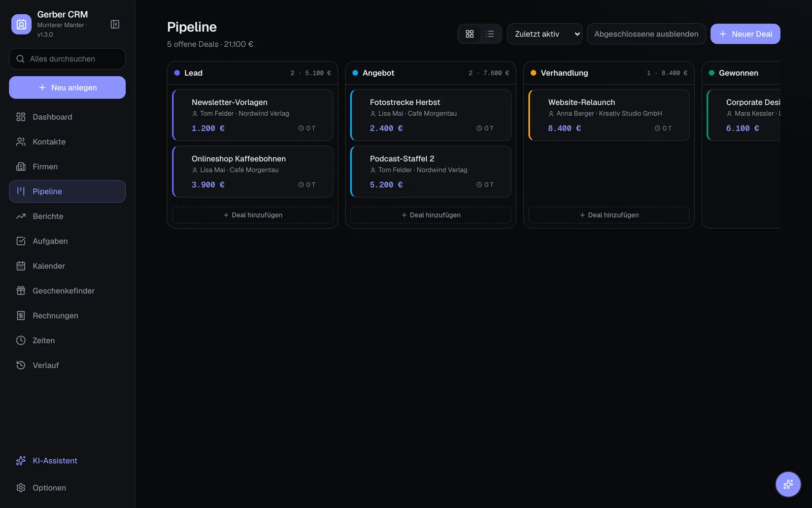Open the Onlineshop Kaffeebohnen deal
812x508 pixels.
click(x=253, y=172)
